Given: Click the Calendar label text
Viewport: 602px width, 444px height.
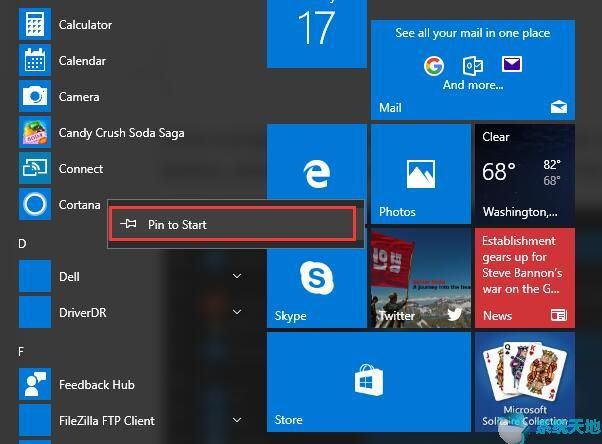Looking at the screenshot, I should (x=82, y=61).
